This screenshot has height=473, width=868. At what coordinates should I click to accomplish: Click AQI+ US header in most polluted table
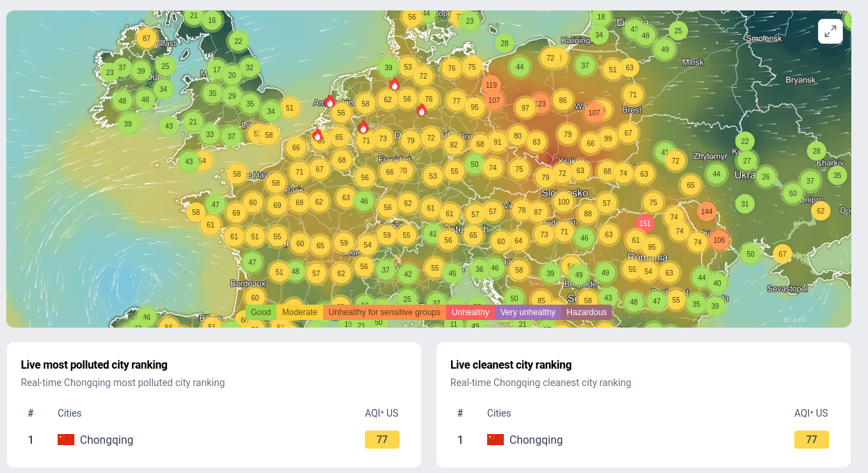pyautogui.click(x=382, y=413)
